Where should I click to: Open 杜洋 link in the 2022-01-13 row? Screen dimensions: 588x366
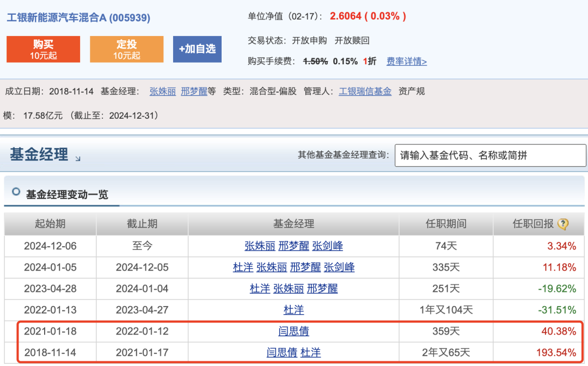point(293,310)
